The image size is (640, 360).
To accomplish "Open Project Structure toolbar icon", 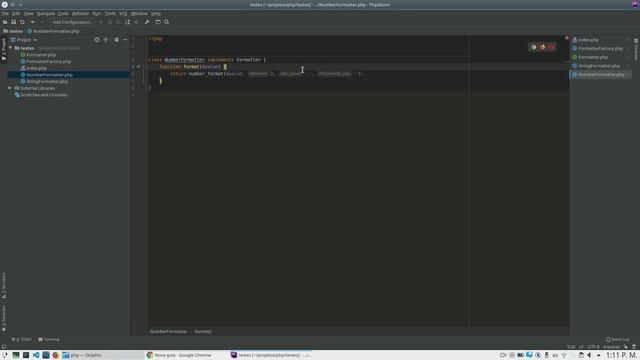I will click(x=158, y=22).
